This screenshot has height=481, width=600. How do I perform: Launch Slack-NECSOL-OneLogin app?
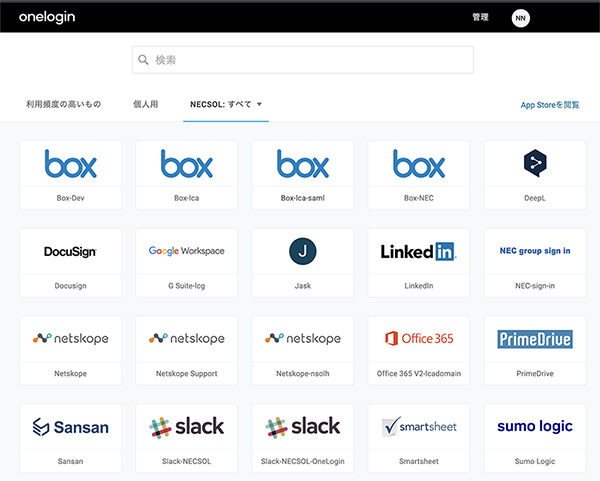tap(303, 438)
